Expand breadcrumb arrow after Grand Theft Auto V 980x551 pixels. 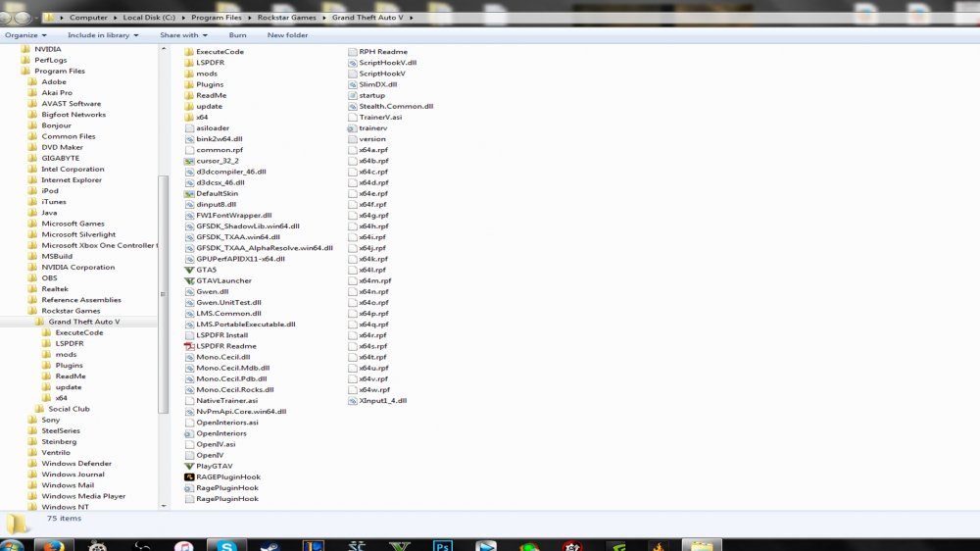click(412, 18)
